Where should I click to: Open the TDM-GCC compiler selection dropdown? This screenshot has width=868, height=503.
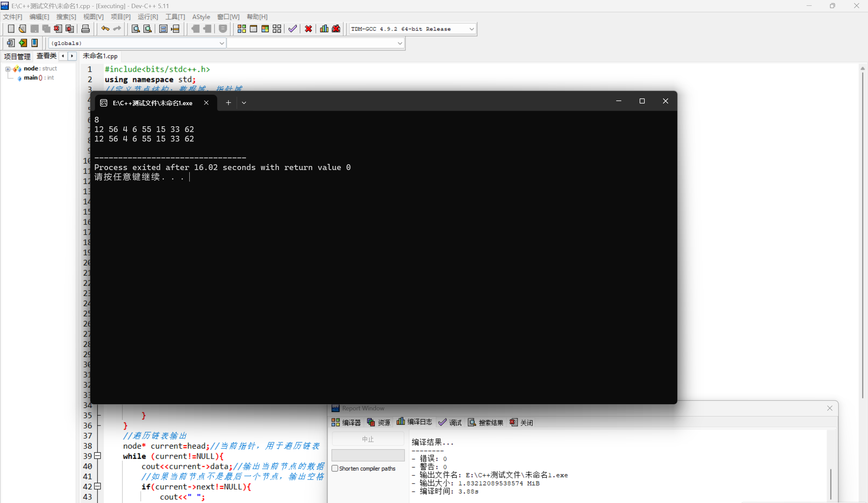[x=472, y=29]
